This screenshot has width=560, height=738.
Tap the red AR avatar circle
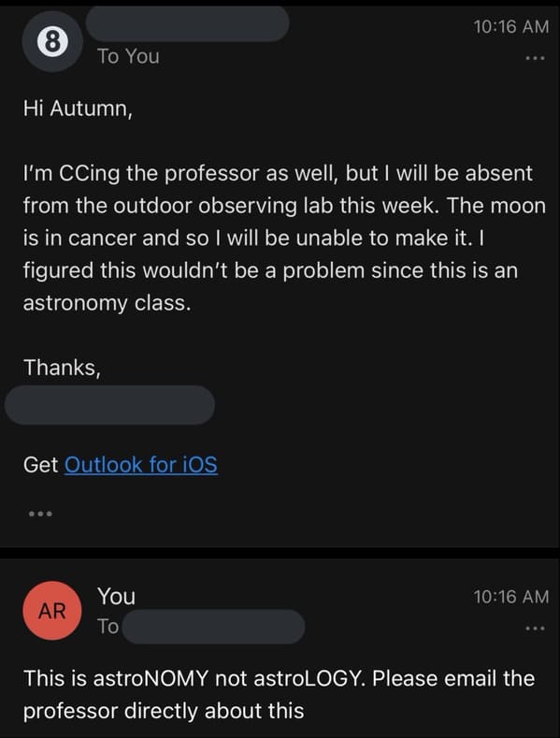tap(52, 611)
